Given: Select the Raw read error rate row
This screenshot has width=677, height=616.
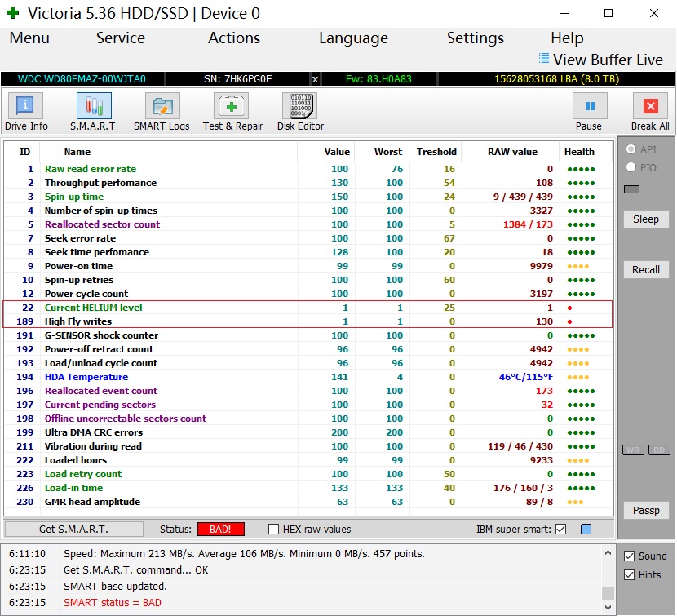Looking at the screenshot, I should point(308,169).
